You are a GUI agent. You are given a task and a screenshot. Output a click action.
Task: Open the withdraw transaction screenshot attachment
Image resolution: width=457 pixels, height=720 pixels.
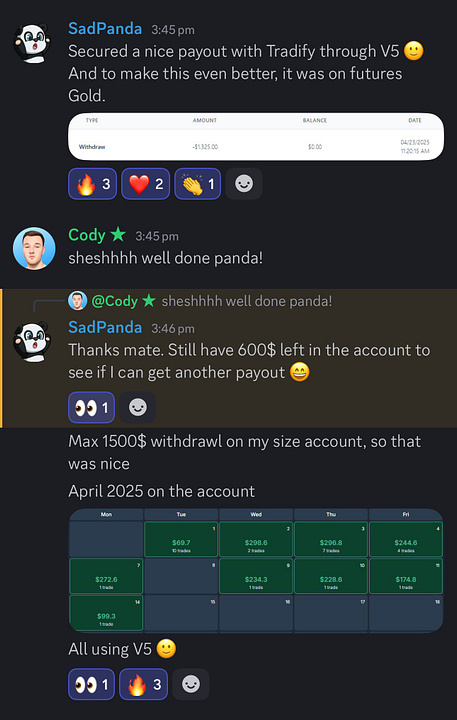(x=256, y=136)
